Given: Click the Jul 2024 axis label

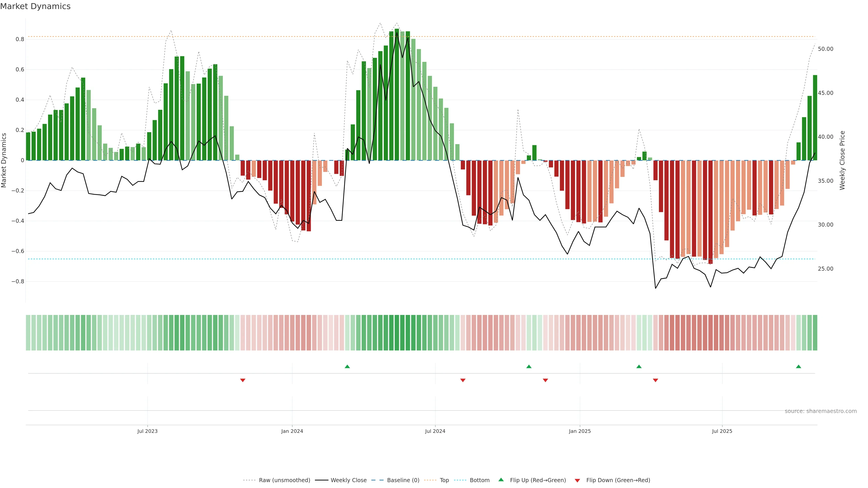Looking at the screenshot, I should [435, 431].
